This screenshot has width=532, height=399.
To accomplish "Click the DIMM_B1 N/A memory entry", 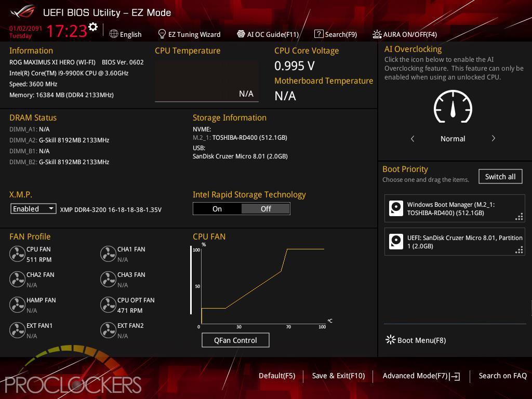I will [x=30, y=151].
